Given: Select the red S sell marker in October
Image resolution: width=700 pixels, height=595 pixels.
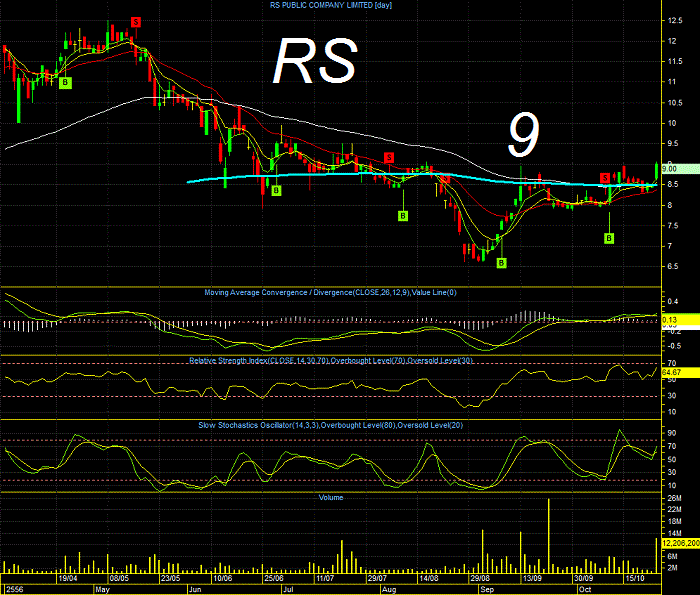Looking at the screenshot, I should tap(605, 178).
